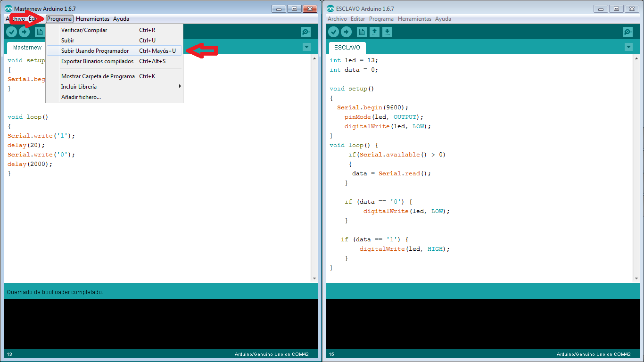Click Open sketch icon in ESCLAVO window
The width and height of the screenshot is (644, 362).
374,32
